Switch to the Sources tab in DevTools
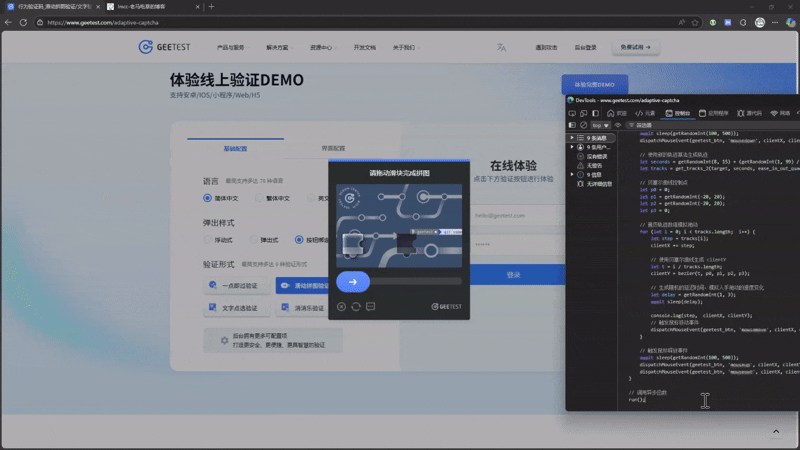This screenshot has height=450, width=800. coord(749,113)
